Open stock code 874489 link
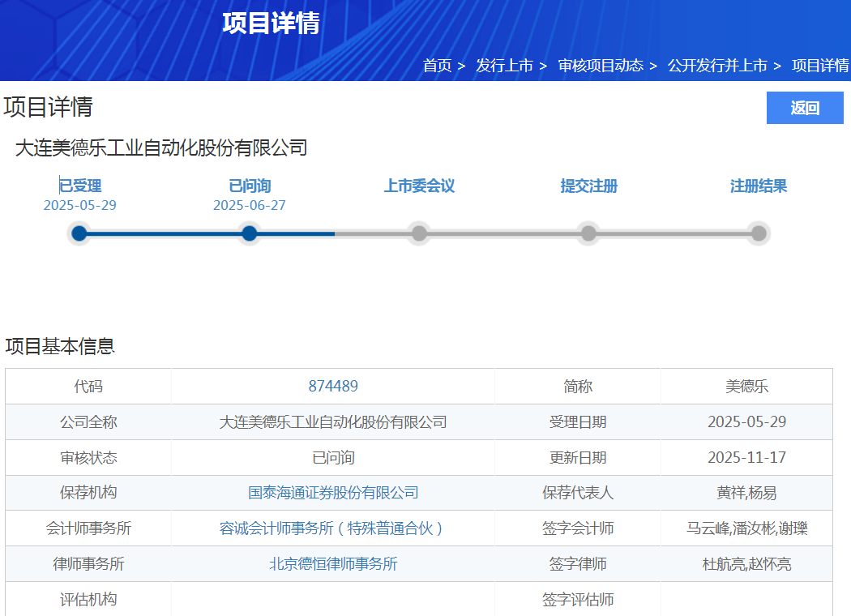The width and height of the screenshot is (851, 616). click(x=333, y=387)
